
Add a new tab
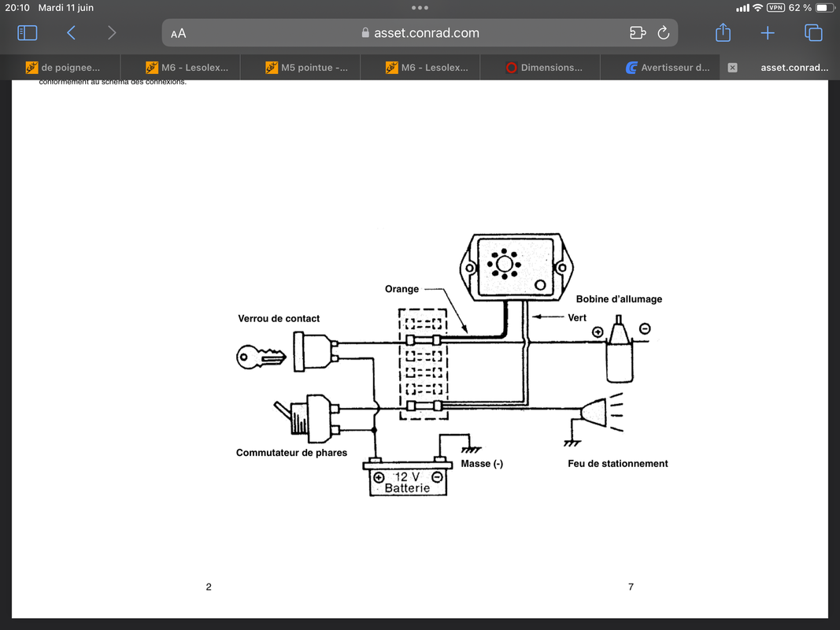point(767,33)
